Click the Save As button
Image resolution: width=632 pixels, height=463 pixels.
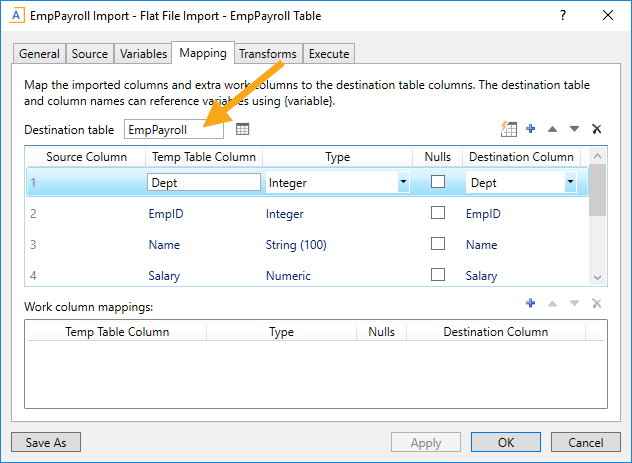pyautogui.click(x=46, y=442)
